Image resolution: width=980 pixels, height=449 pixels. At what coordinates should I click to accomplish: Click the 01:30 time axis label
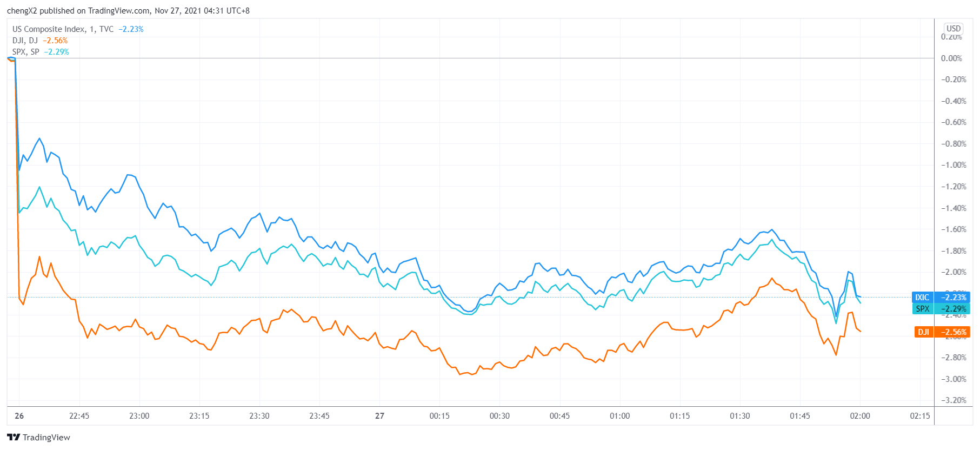(x=739, y=415)
